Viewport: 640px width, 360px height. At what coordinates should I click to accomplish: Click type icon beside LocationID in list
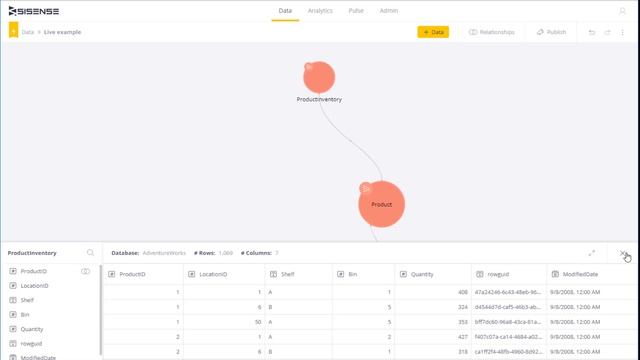point(13,286)
